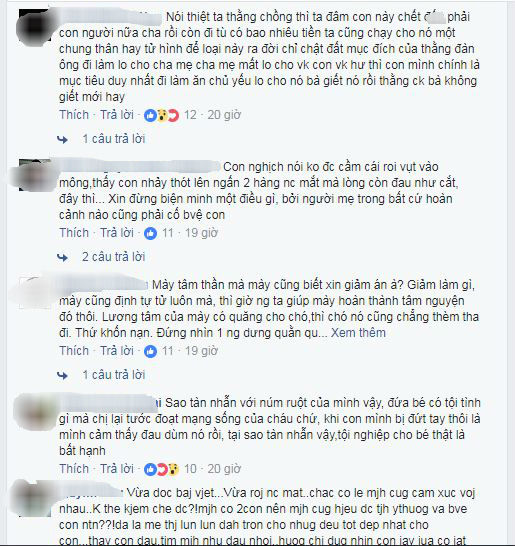This screenshot has width=515, height=546.
Task: Click like icon on 'Con nghịch' comment
Action: tap(150, 233)
